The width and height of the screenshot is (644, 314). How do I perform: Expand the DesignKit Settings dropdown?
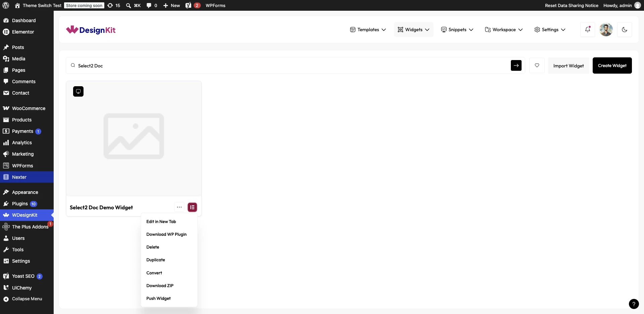[x=550, y=30]
